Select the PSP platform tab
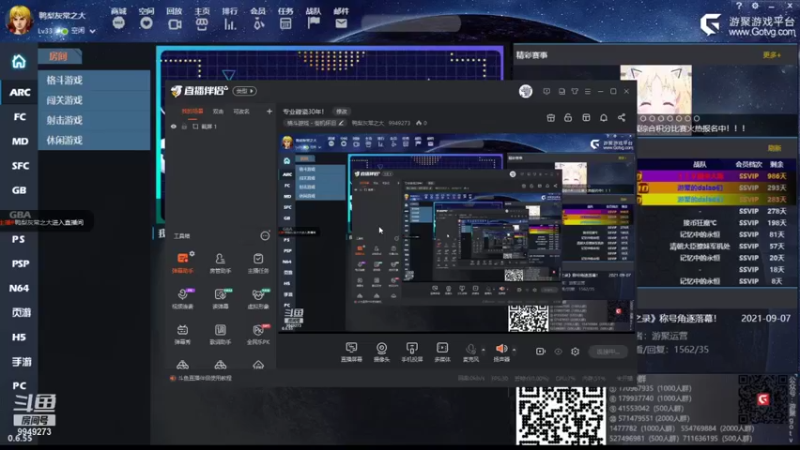The image size is (800, 450). (x=19, y=264)
